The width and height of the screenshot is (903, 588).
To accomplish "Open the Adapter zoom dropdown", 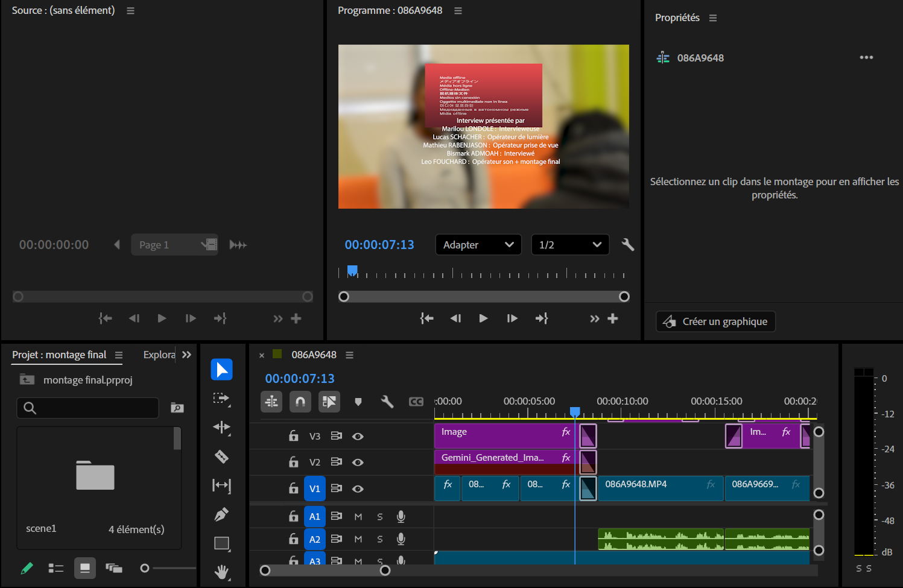I will (478, 244).
